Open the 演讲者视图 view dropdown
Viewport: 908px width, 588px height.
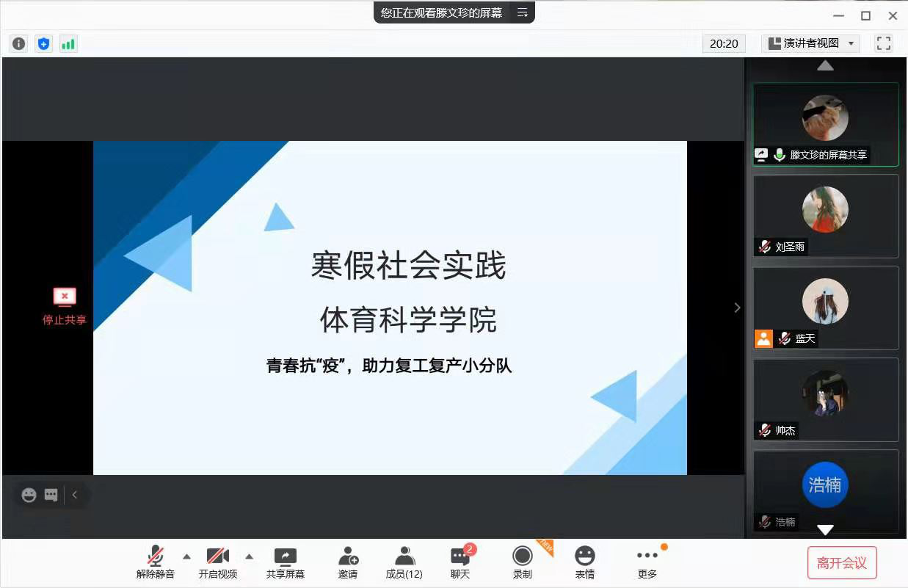coord(810,43)
